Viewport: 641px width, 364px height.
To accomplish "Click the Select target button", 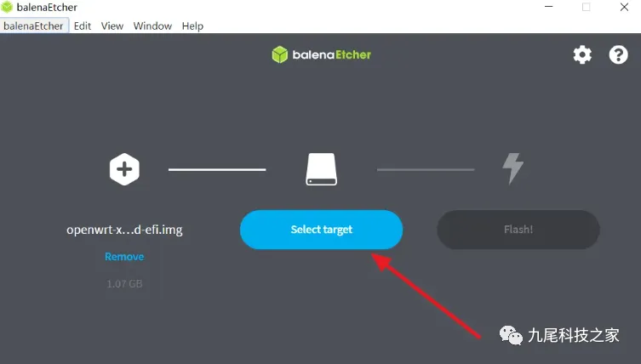I will (x=321, y=230).
